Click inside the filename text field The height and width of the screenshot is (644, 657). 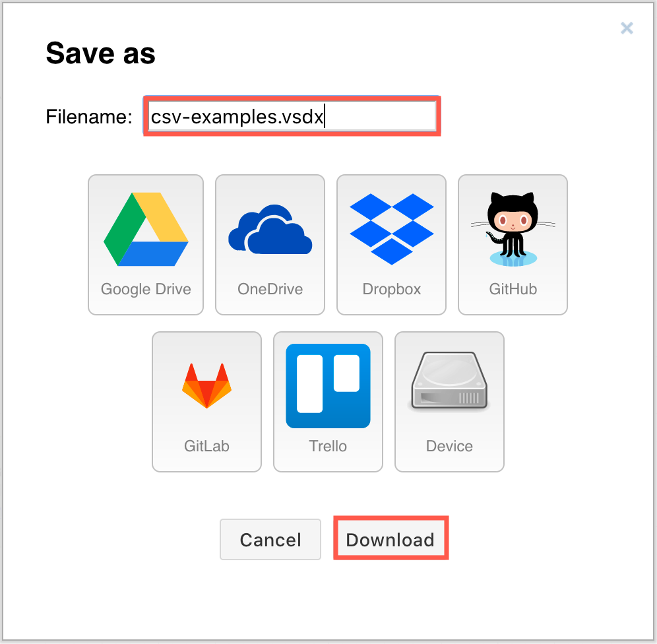[x=290, y=116]
